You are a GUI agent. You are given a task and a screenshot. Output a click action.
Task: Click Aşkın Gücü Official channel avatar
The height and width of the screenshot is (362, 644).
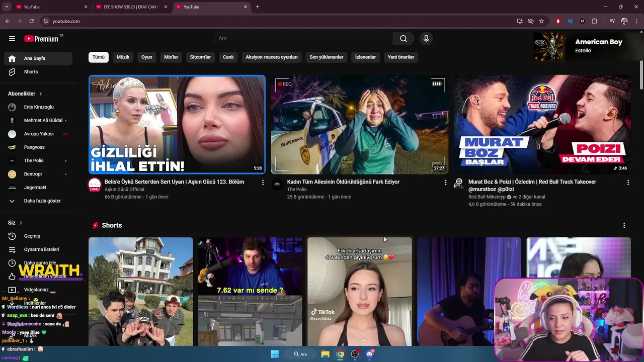pyautogui.click(x=95, y=185)
